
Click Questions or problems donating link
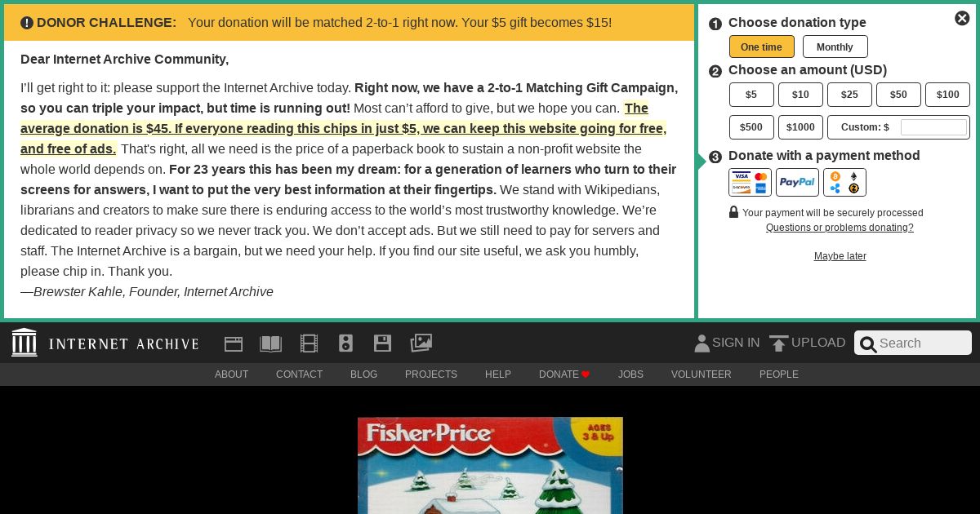coord(840,228)
